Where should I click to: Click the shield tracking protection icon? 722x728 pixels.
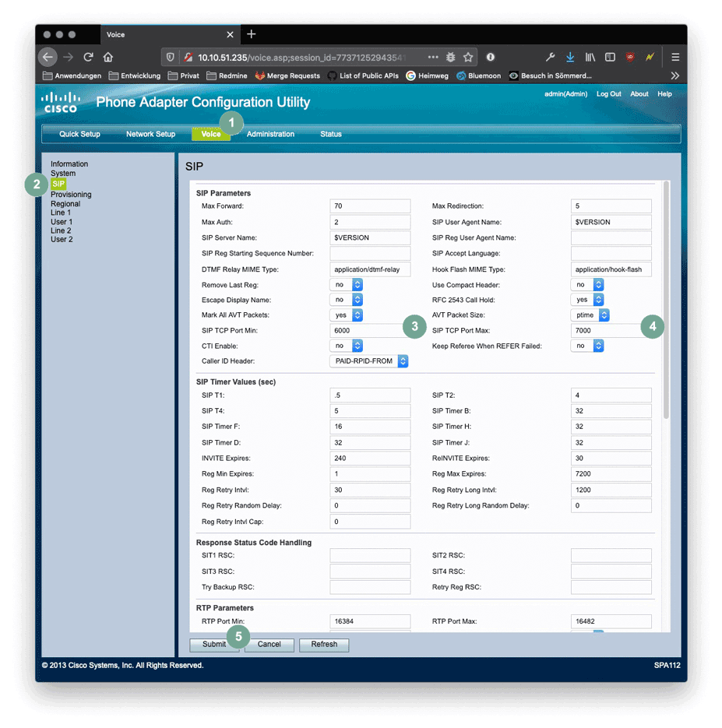pyautogui.click(x=171, y=57)
